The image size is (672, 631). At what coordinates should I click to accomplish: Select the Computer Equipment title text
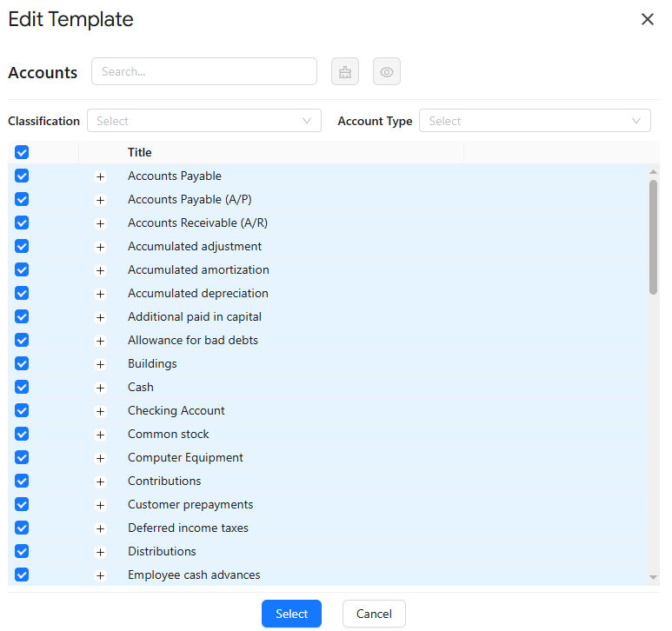pyautogui.click(x=185, y=457)
